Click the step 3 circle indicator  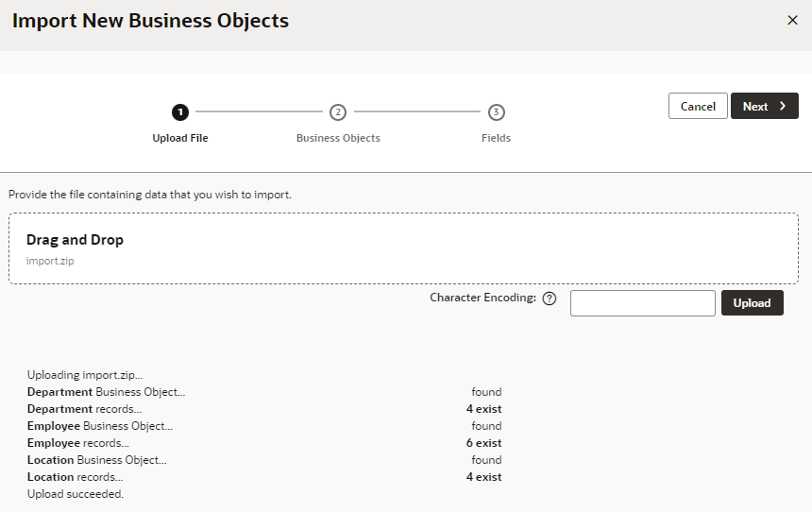click(497, 112)
